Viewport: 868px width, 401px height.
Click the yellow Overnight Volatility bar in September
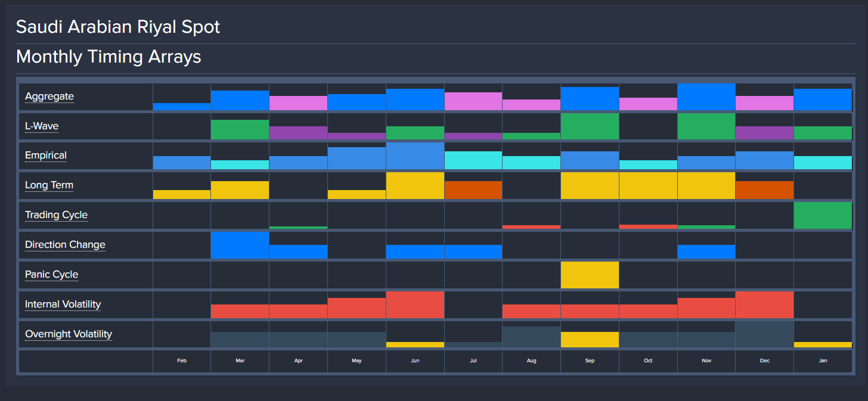590,340
